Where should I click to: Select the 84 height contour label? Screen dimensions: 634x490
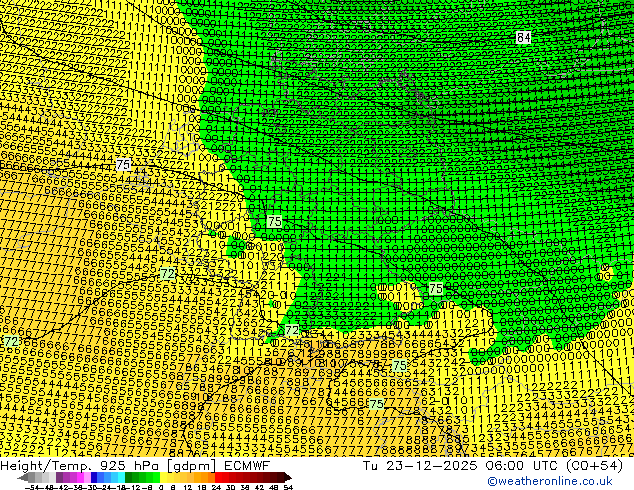coord(523,38)
